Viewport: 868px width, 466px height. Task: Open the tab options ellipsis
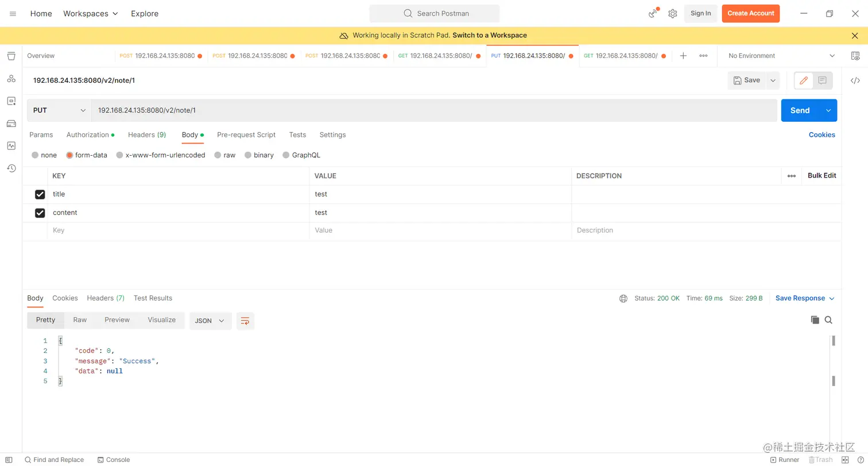pos(703,56)
